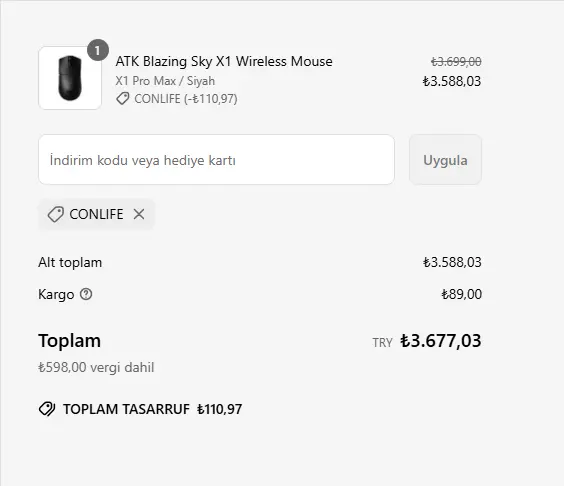Screen dimensions: 564x486
Task: Click the TOPLAM TASARRUF ₺110,97 savings amount
Action: click(x=219, y=409)
